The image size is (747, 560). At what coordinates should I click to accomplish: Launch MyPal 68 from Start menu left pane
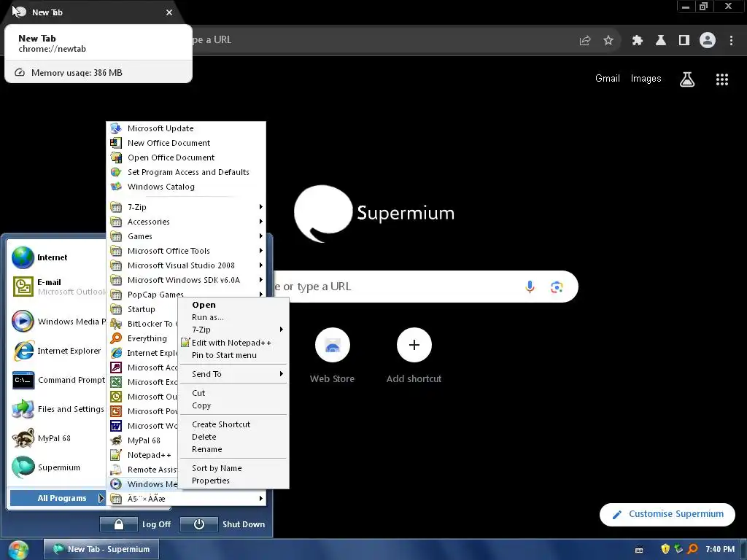(x=57, y=438)
